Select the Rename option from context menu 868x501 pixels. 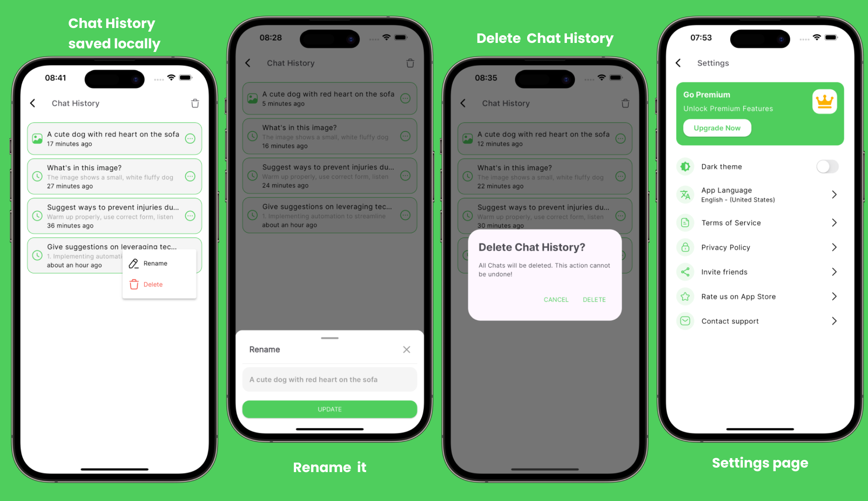(155, 263)
